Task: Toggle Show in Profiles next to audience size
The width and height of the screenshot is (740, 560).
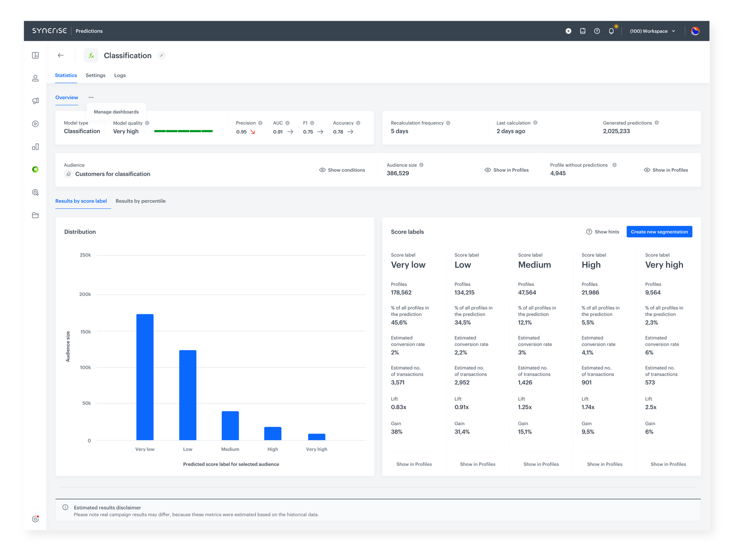Action: [x=506, y=170]
